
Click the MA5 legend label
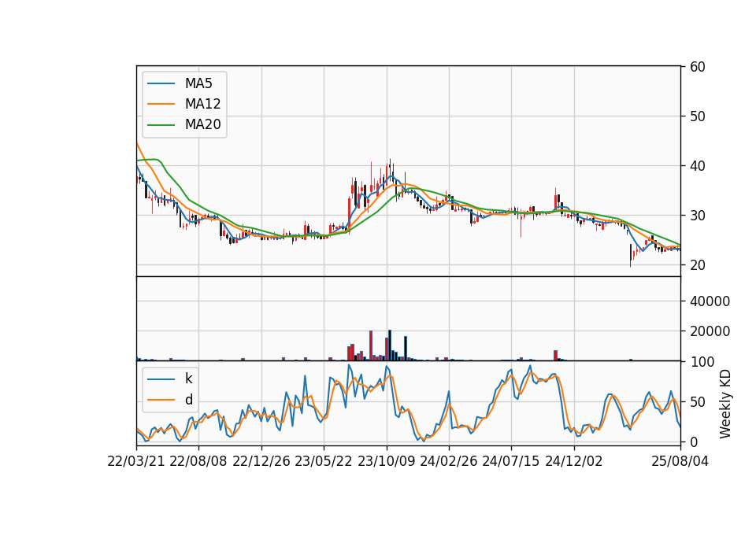coord(198,83)
